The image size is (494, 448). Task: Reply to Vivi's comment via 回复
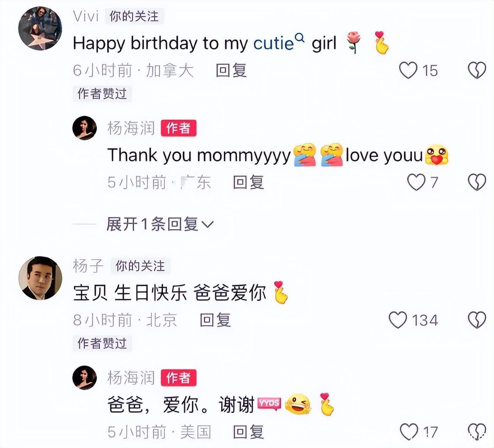coord(231,70)
